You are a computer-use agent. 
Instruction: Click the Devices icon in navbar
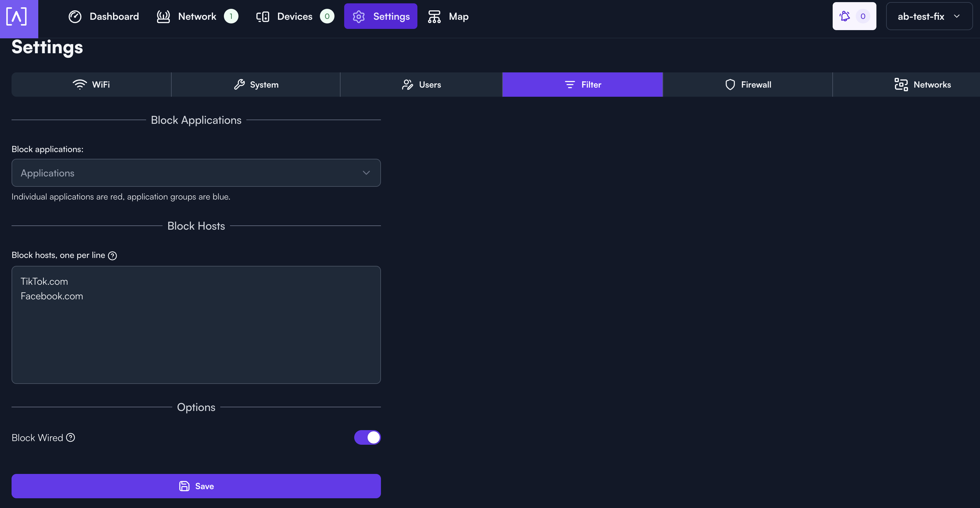pyautogui.click(x=262, y=16)
